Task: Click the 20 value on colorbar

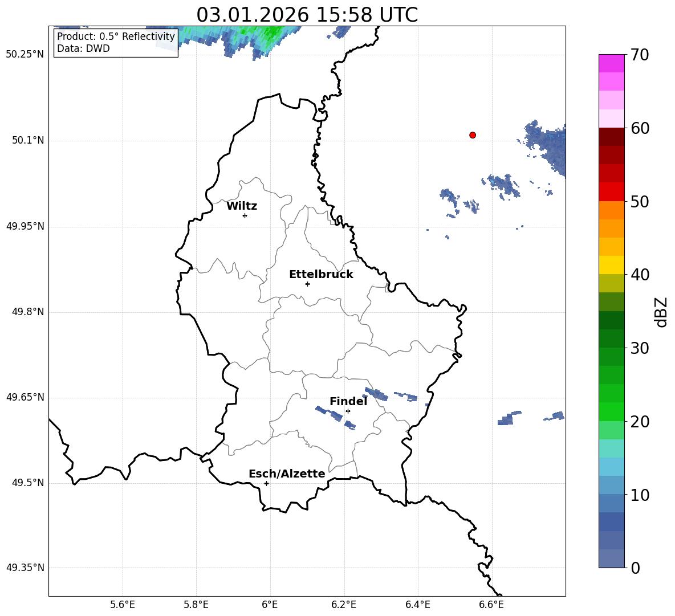Action: [x=639, y=421]
